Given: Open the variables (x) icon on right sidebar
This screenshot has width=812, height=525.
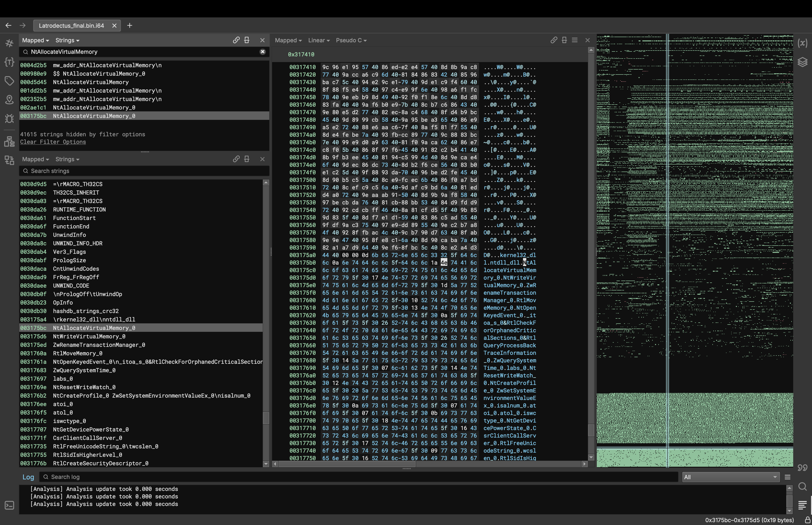Looking at the screenshot, I should click(x=802, y=43).
